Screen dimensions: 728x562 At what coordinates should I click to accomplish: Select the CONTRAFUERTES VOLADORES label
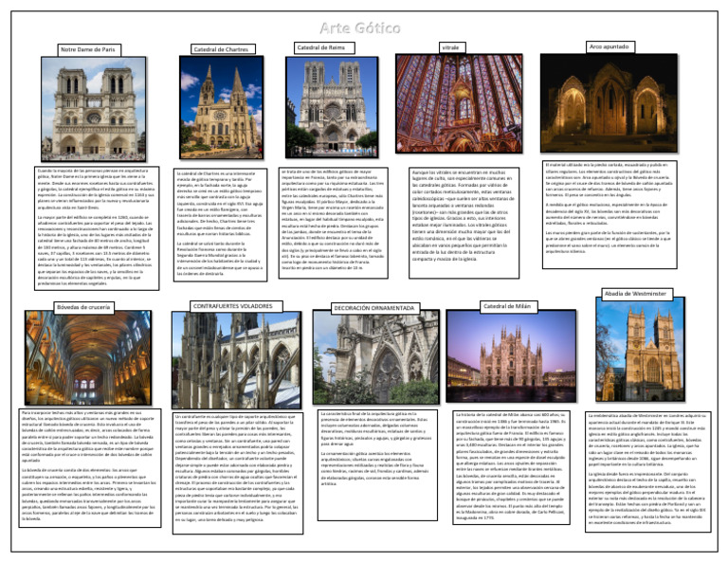point(236,306)
